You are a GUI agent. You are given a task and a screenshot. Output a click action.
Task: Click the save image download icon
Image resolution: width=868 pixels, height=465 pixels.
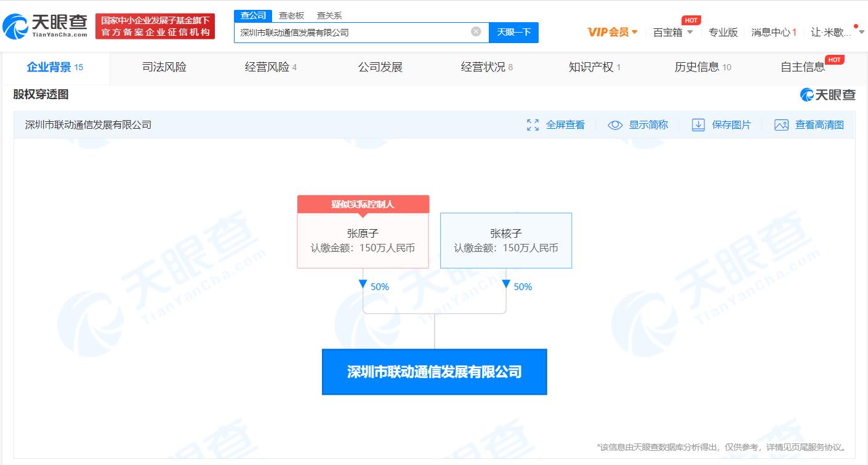(x=698, y=125)
